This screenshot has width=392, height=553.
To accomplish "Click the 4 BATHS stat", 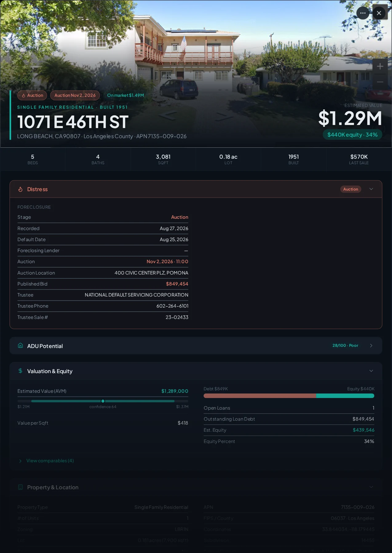I will (98, 159).
